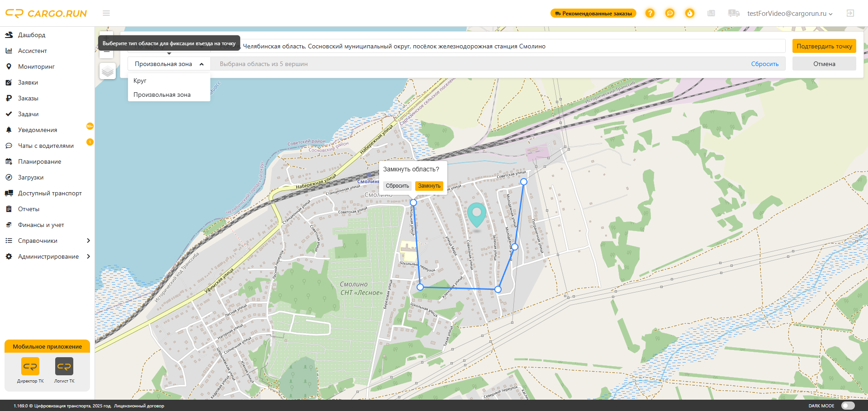Image resolution: width=868 pixels, height=411 pixels.
Task: Select Круг from the zone type list
Action: pyautogui.click(x=140, y=80)
